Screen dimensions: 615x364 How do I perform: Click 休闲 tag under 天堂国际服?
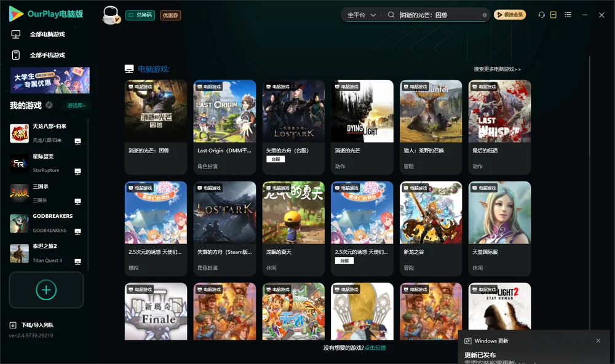point(477,267)
